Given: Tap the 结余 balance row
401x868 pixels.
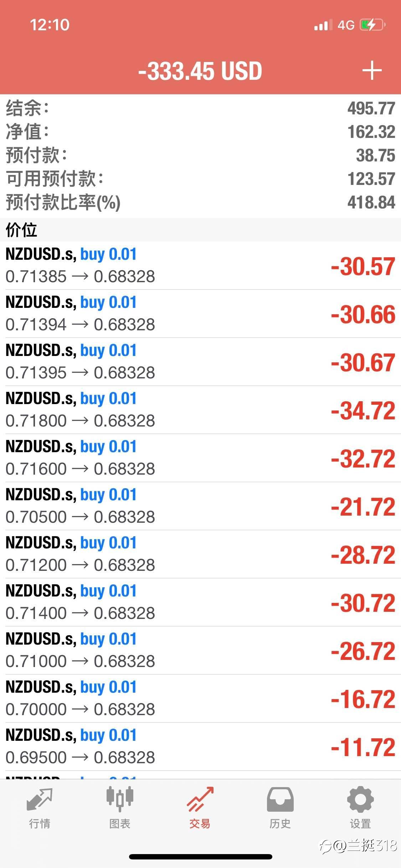Looking at the screenshot, I should 200,108.
